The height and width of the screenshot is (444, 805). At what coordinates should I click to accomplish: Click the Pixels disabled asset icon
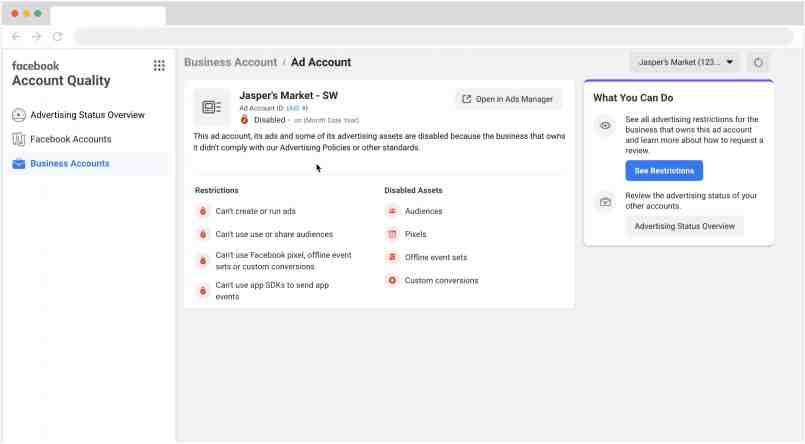coord(392,234)
